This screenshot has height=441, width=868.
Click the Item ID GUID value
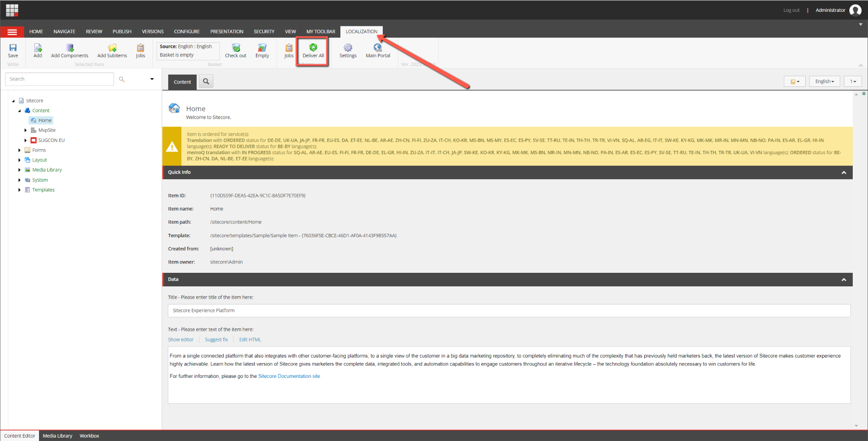pos(258,196)
